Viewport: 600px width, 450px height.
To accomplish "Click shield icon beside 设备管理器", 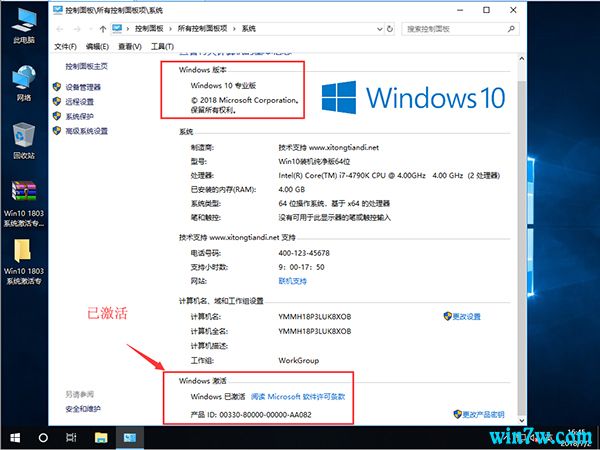I will point(57,87).
